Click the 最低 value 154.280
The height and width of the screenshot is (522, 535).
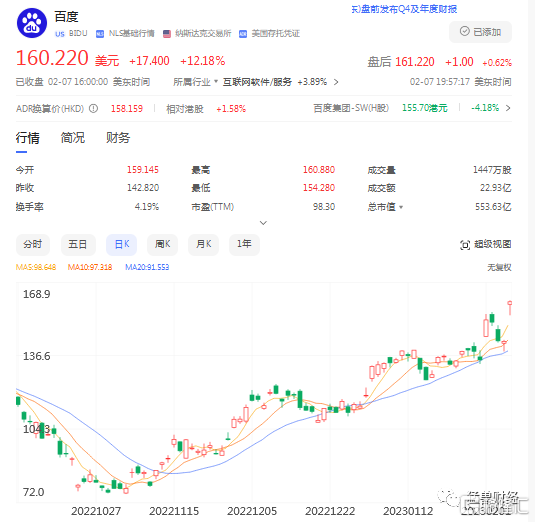(x=319, y=188)
